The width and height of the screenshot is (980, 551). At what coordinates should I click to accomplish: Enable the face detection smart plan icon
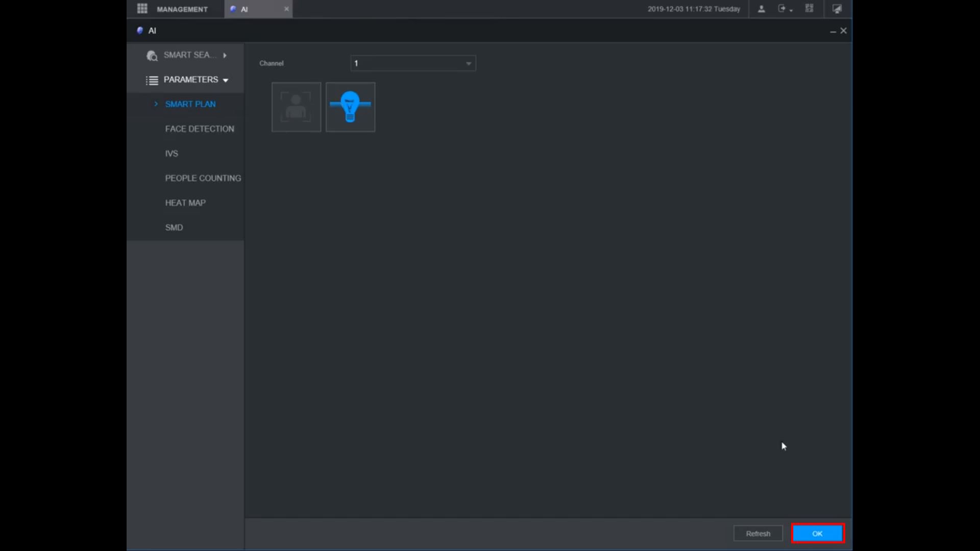[x=296, y=107]
